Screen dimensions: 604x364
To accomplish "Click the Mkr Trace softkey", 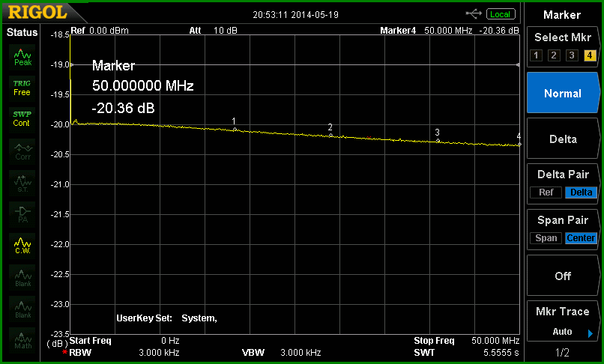I will click(563, 321).
